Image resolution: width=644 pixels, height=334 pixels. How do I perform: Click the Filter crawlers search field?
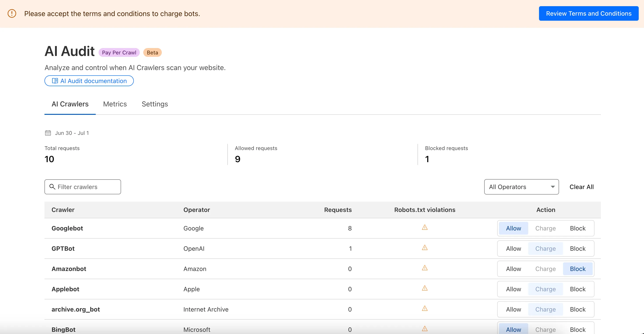coord(86,187)
